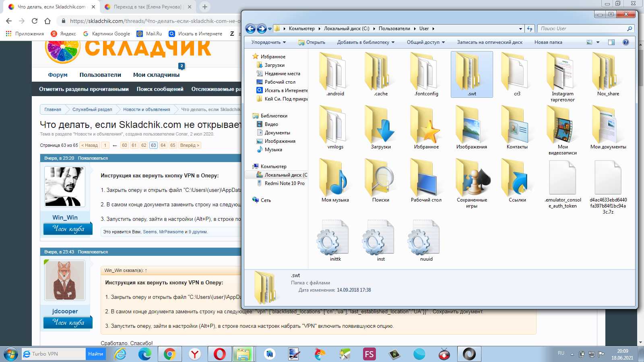This screenshot has width=644, height=362.
Task: Click the Назад pagination button
Action: click(90, 145)
